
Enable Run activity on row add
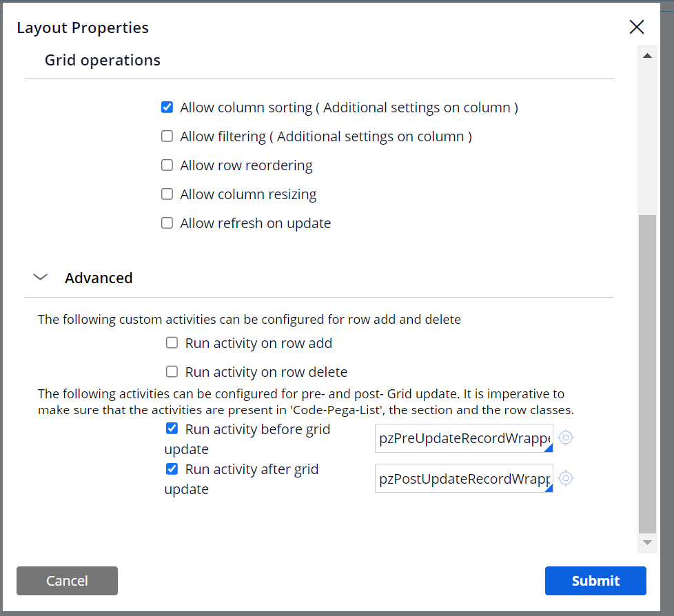pos(172,342)
